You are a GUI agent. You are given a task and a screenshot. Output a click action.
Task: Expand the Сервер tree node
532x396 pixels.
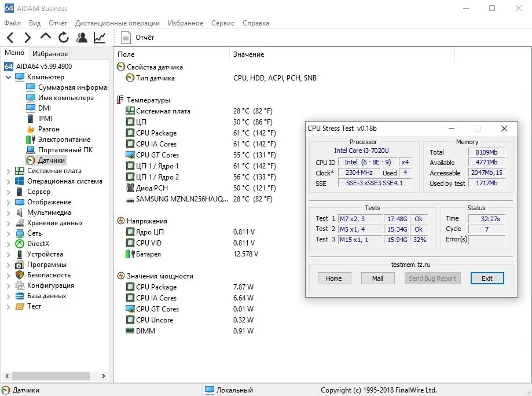(x=9, y=192)
